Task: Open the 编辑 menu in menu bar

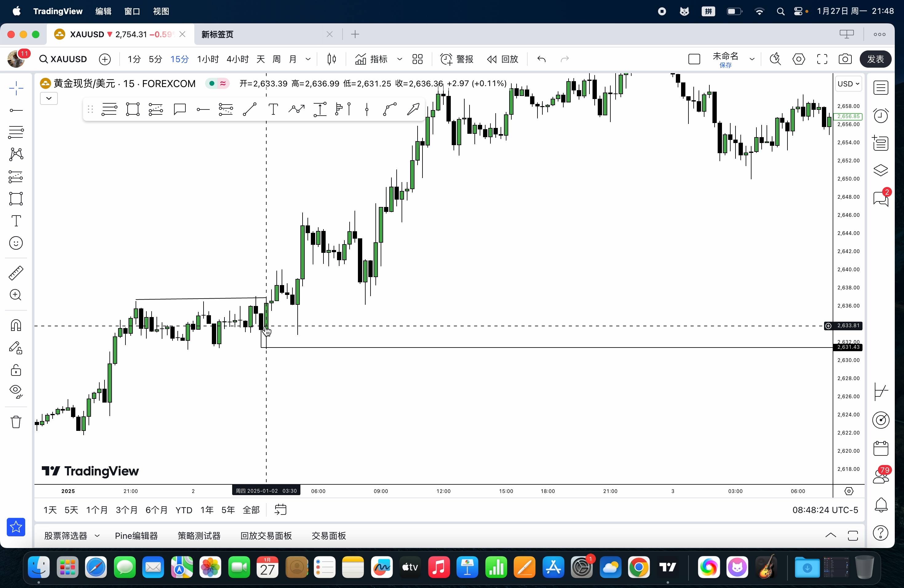Action: [x=103, y=11]
